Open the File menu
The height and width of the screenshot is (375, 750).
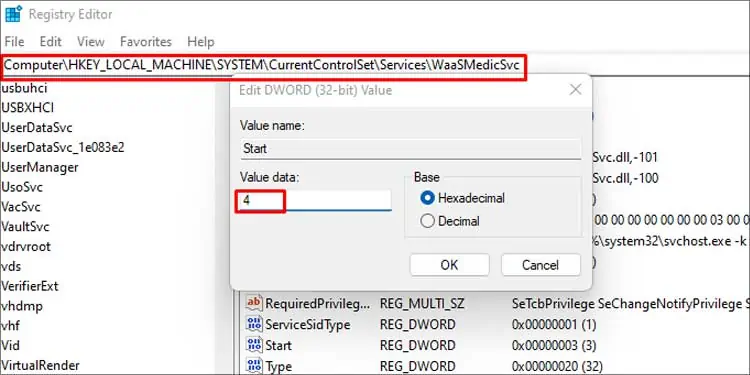14,42
